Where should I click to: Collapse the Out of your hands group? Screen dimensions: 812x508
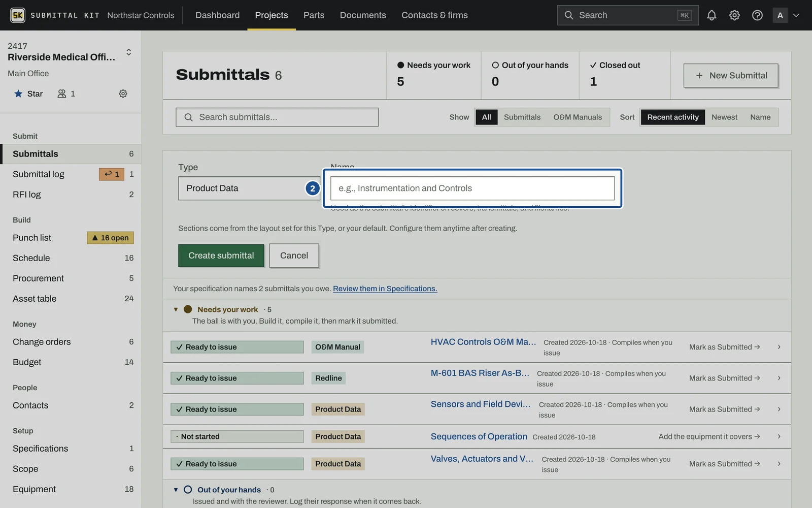[176, 490]
